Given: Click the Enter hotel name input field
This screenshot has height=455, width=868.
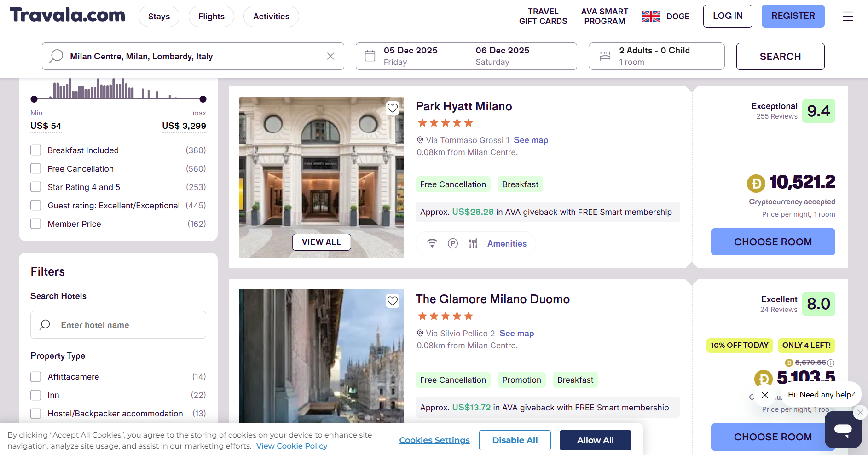Looking at the screenshot, I should coord(118,325).
